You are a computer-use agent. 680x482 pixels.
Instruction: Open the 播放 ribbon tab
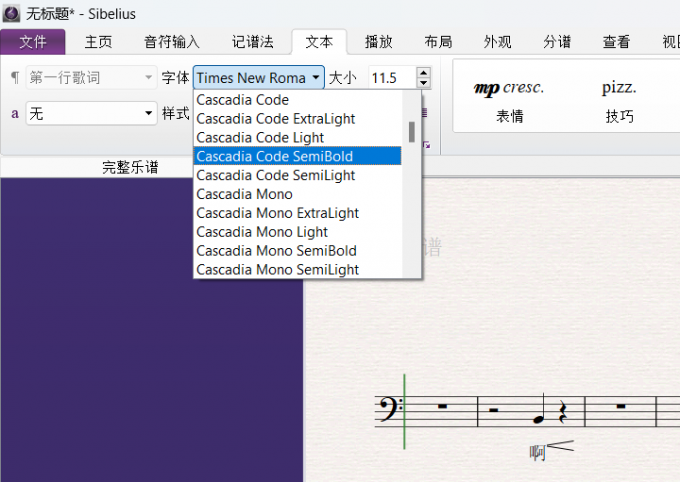(379, 42)
